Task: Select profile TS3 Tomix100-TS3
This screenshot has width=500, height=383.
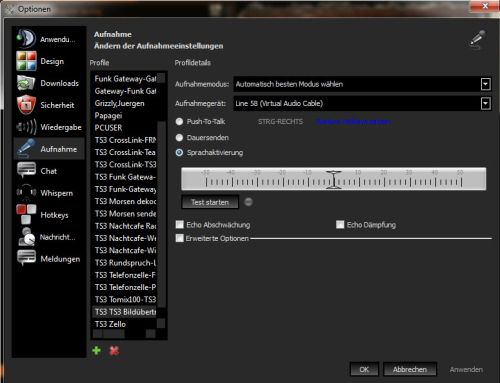Action: coord(125,299)
